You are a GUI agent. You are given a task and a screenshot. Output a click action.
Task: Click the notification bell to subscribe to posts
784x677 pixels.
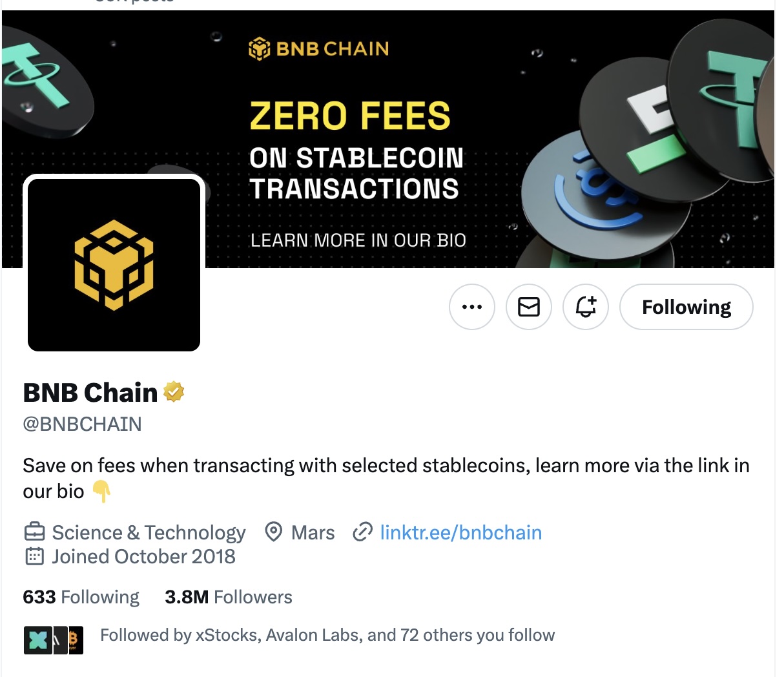(586, 307)
